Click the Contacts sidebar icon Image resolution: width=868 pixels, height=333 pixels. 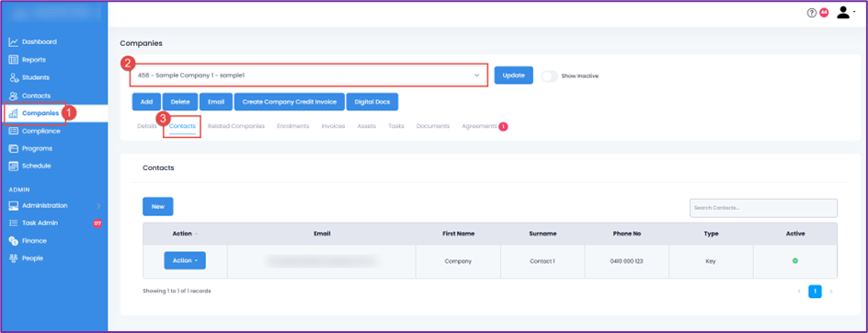(14, 96)
